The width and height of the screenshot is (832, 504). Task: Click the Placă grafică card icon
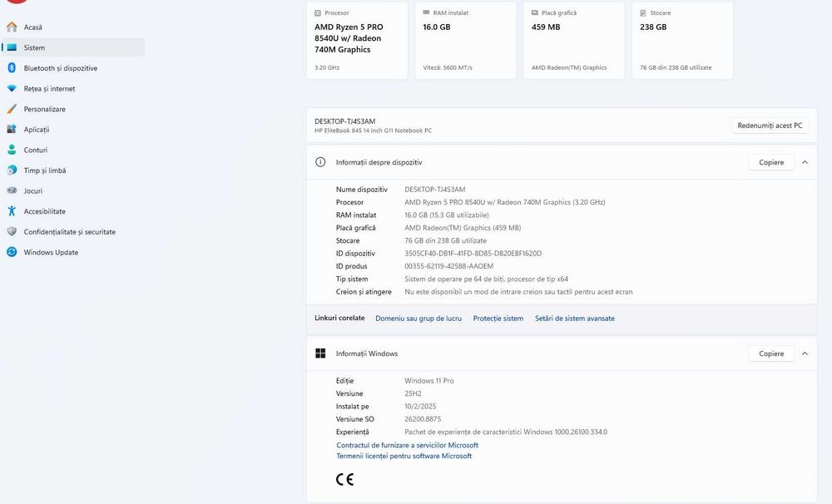pos(535,12)
